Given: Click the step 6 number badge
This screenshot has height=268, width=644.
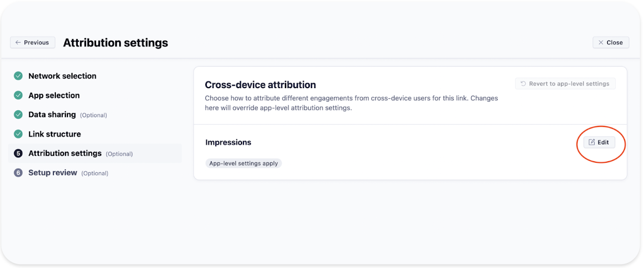Looking at the screenshot, I should pos(18,173).
